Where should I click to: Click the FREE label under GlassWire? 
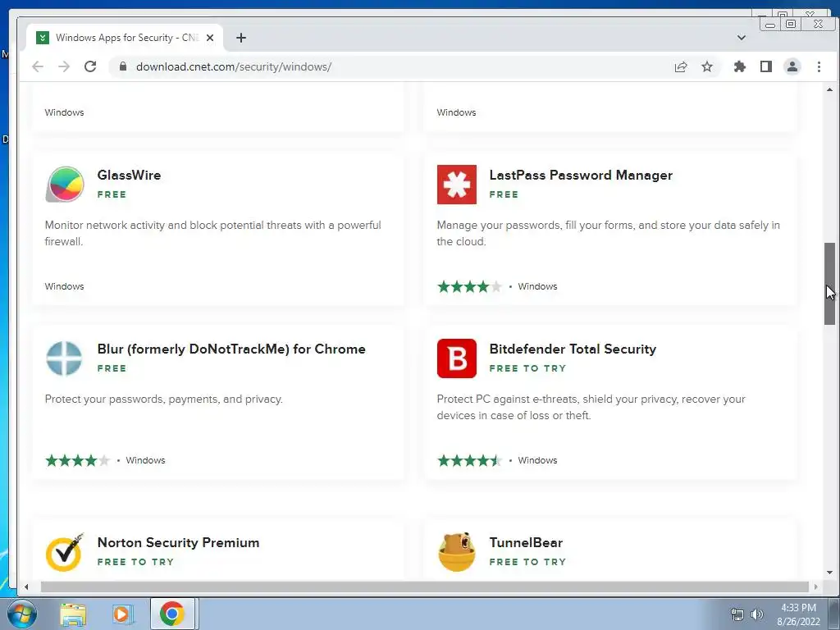[x=112, y=194]
